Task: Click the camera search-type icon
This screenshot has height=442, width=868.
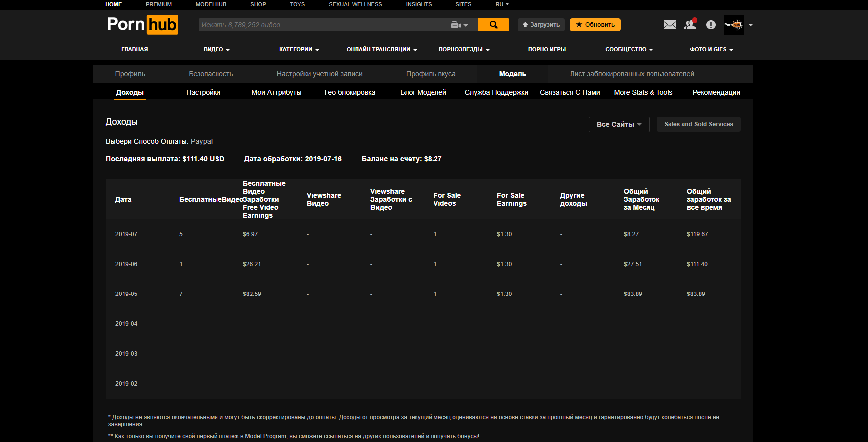Action: (459, 25)
